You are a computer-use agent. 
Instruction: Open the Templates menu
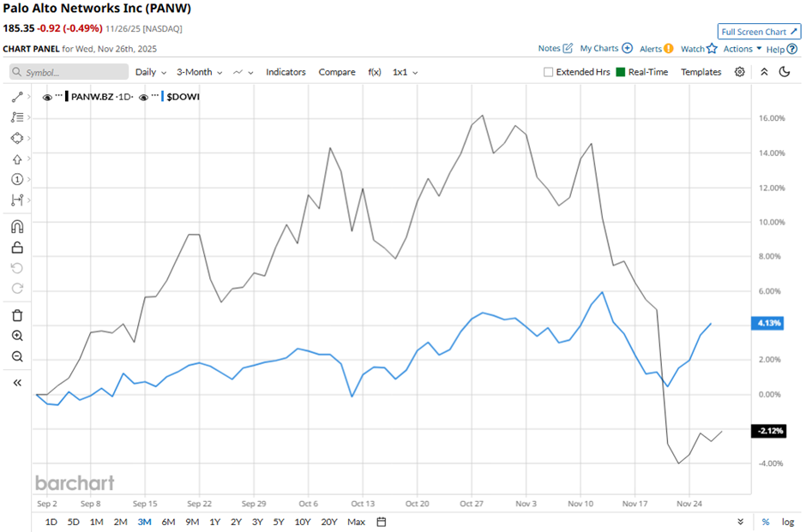[701, 72]
